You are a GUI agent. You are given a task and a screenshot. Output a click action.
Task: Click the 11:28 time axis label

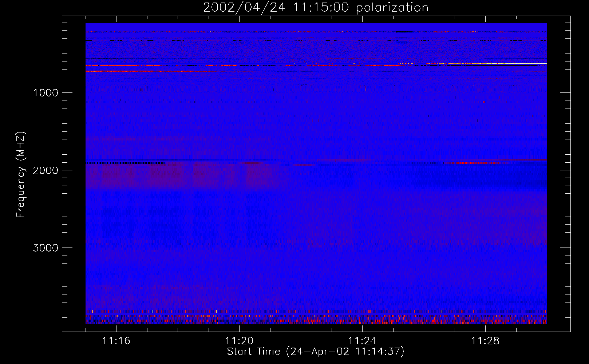pyautogui.click(x=485, y=341)
